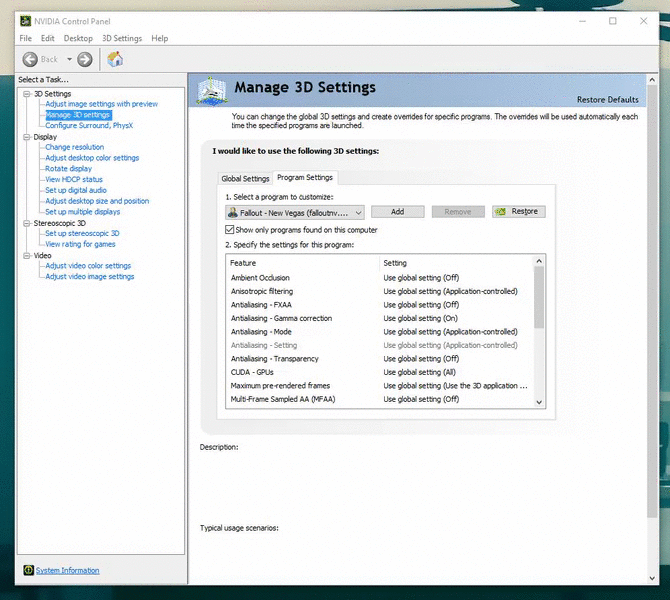670x600 pixels.
Task: Click main panel scroll down arrow
Action: (652, 578)
